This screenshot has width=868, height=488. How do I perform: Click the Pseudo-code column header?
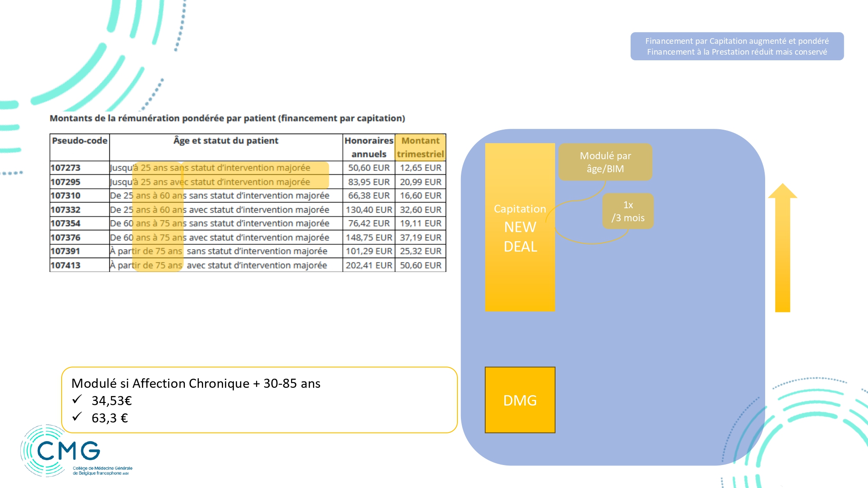tap(79, 141)
